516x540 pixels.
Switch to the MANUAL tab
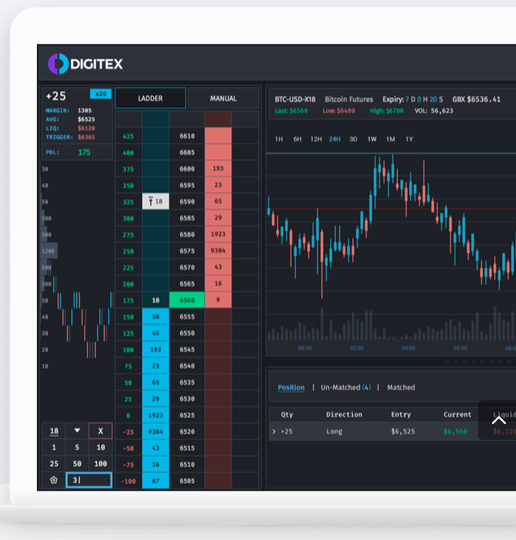[x=223, y=98]
